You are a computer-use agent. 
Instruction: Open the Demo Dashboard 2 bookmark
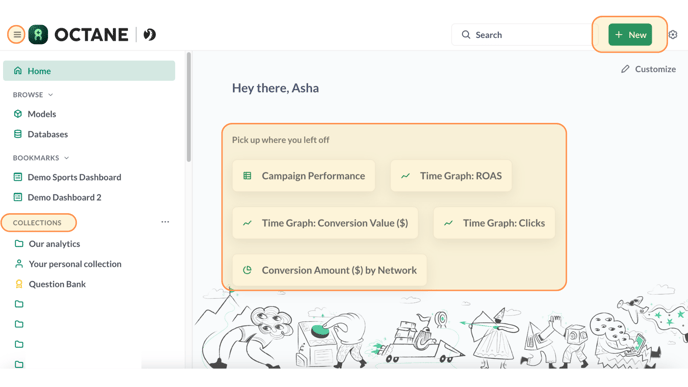(x=89, y=197)
